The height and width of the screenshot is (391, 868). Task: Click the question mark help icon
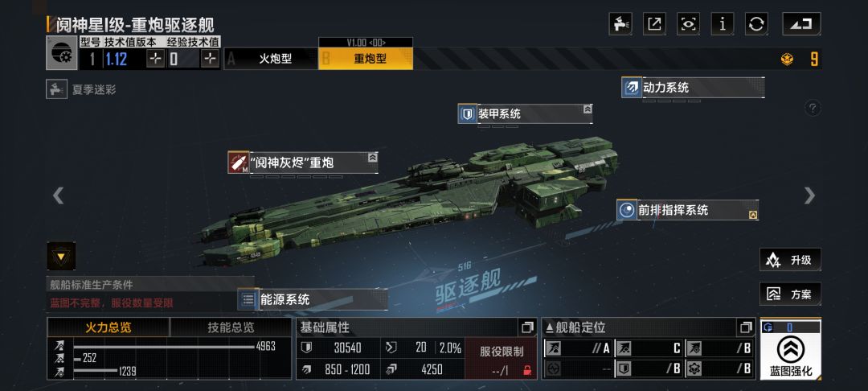pos(812,108)
